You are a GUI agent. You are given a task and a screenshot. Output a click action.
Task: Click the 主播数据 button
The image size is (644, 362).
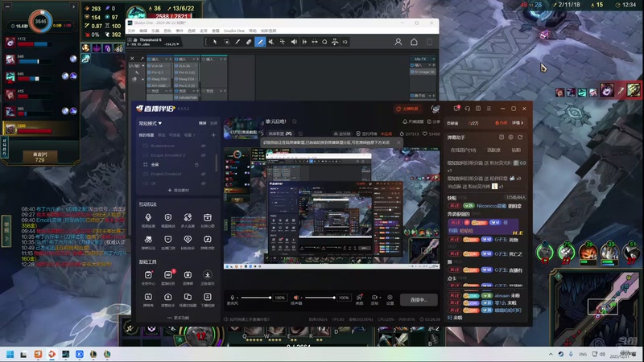[407, 109]
